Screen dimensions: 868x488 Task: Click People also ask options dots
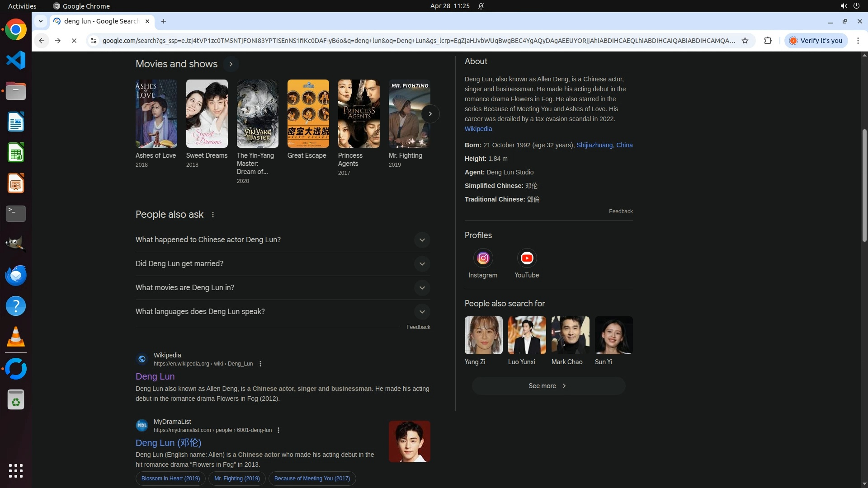point(213,215)
